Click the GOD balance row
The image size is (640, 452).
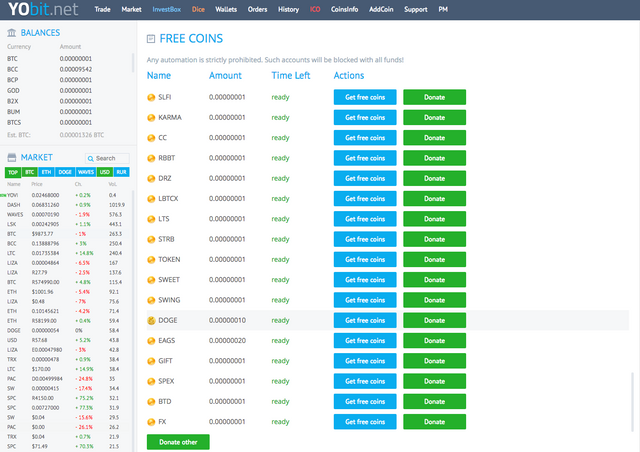(x=67, y=91)
